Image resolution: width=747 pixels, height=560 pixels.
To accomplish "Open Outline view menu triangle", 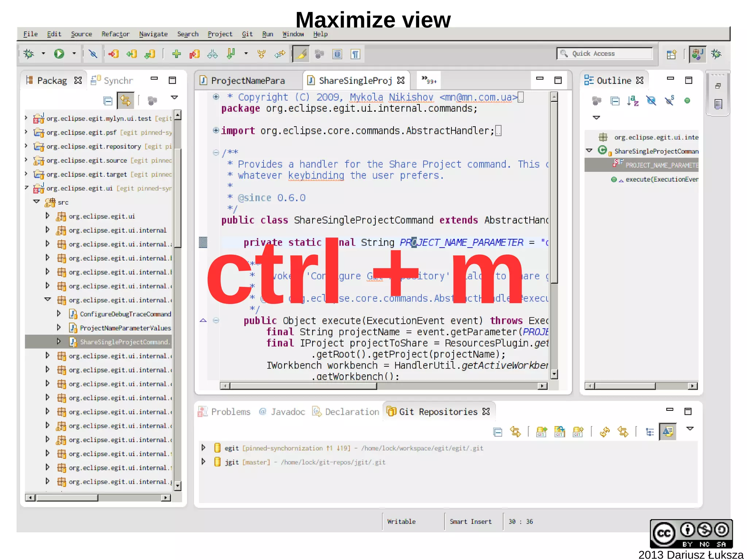I will [596, 117].
